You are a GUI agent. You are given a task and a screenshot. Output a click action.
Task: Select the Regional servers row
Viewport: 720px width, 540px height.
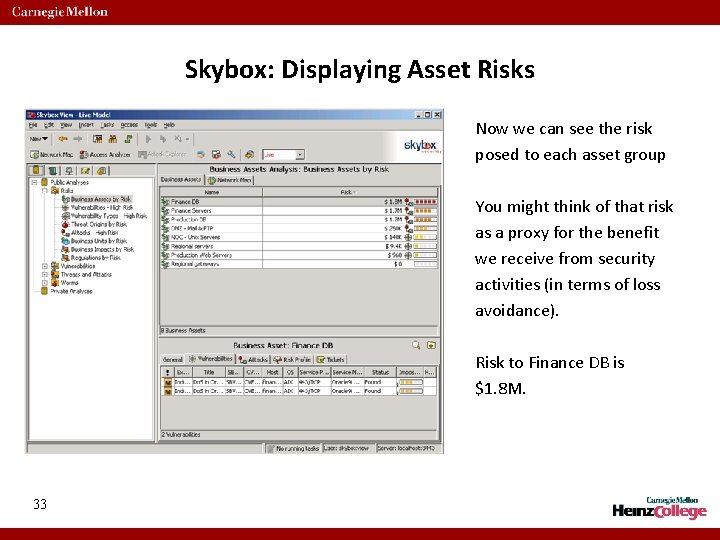(299, 246)
